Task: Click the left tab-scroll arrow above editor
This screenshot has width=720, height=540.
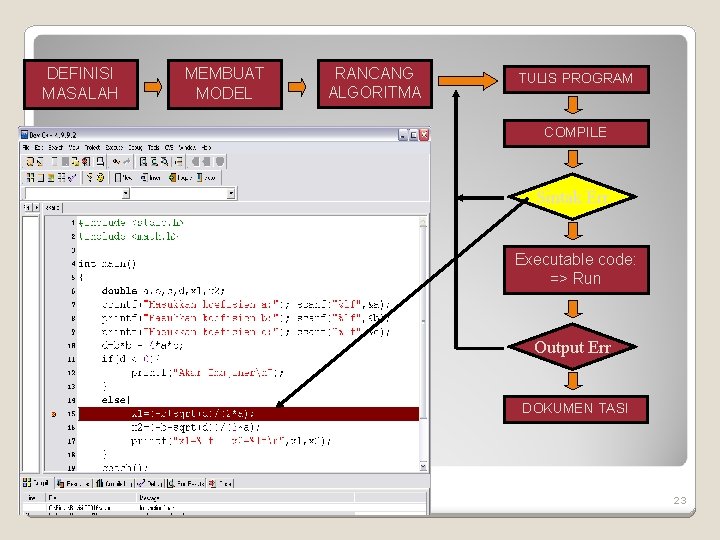Action: click(27, 208)
